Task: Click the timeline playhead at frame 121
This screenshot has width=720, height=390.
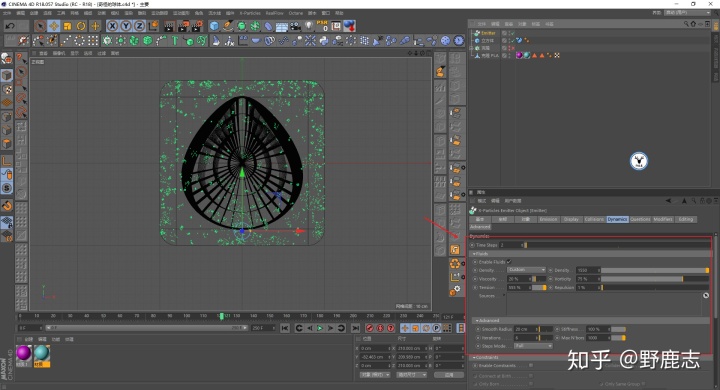Action: [222, 316]
